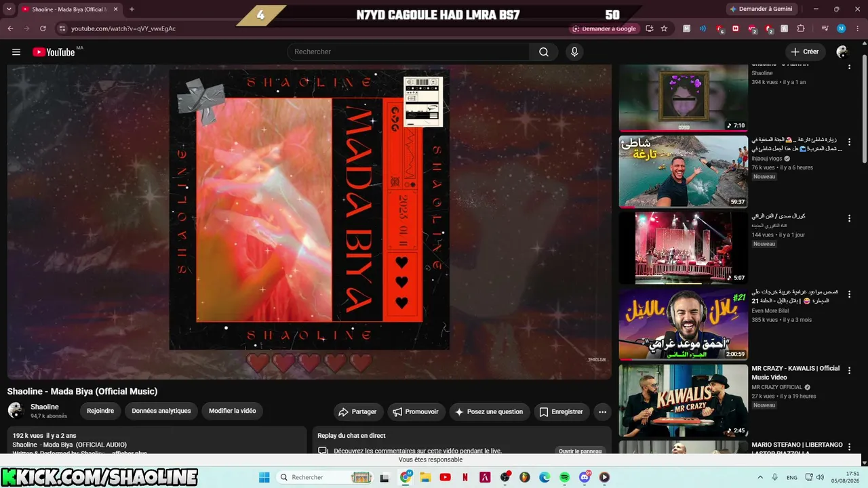Open the Shaoline channel name link
Screen dimensions: 868x488
45,407
